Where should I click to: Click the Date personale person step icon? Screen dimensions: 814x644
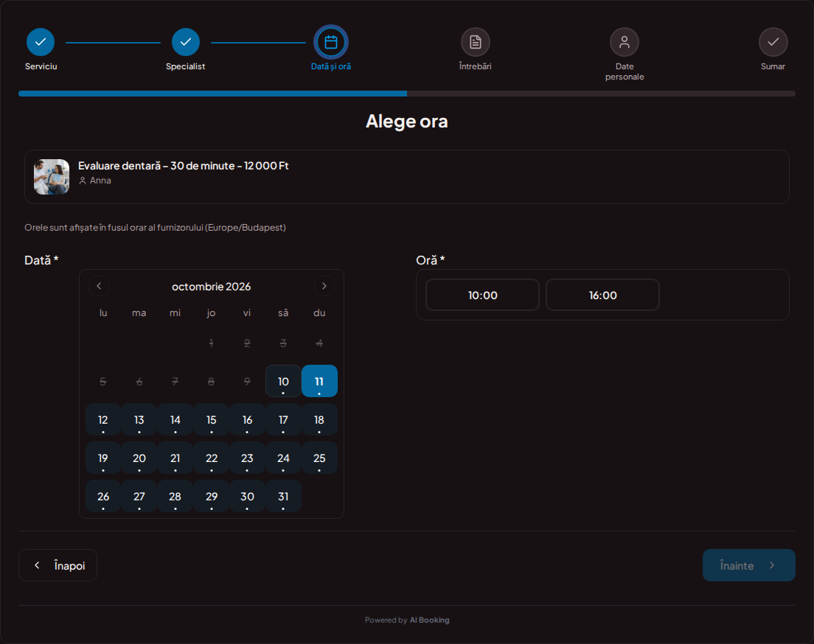point(624,42)
